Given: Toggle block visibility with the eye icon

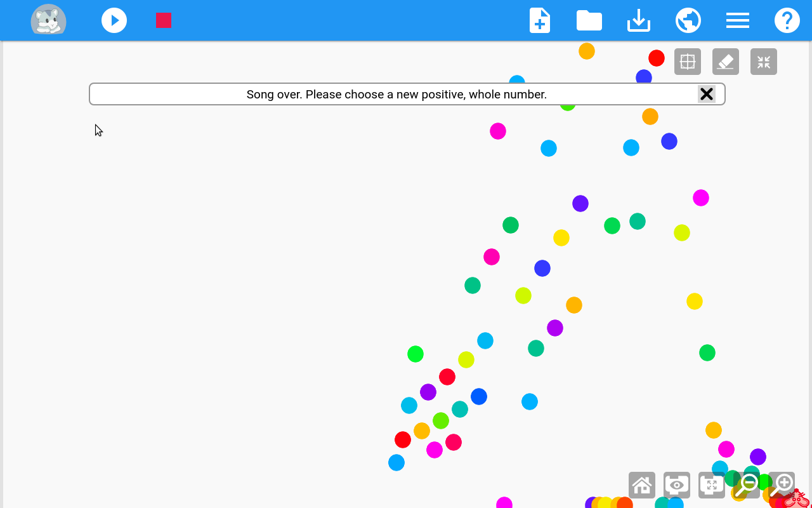Looking at the screenshot, I should [677, 485].
